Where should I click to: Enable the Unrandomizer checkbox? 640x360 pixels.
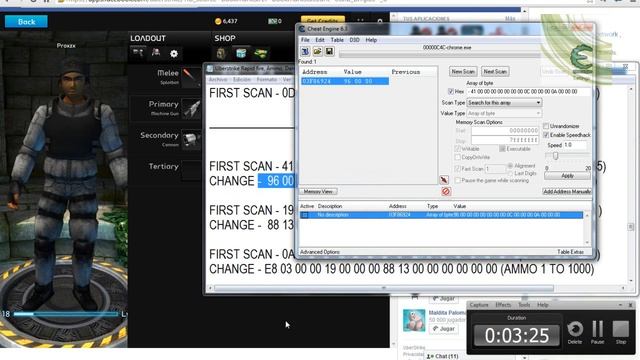click(x=546, y=126)
